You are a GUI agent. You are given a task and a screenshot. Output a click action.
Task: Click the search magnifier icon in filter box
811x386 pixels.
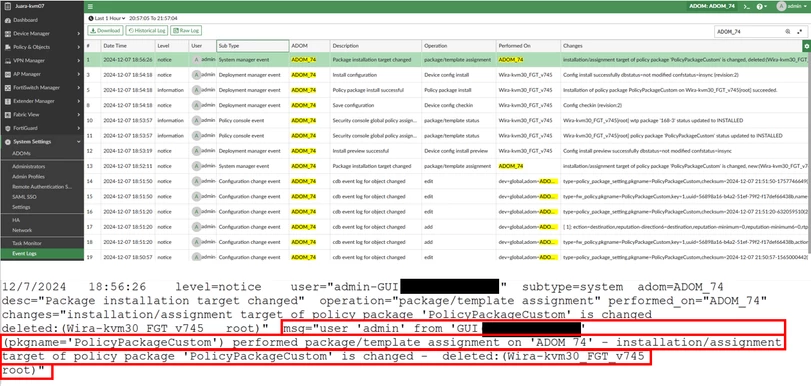[788, 32]
